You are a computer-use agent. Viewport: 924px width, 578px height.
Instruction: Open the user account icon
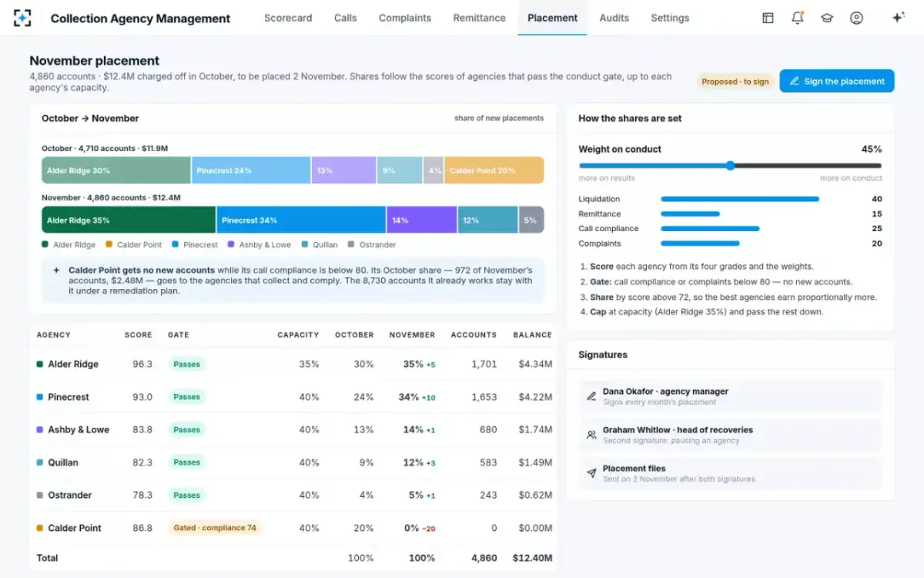point(856,18)
